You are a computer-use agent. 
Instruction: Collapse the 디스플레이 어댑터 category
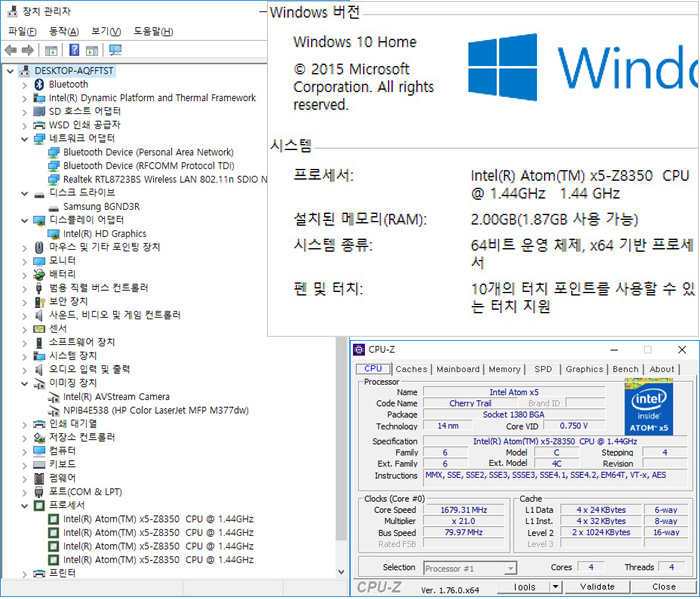(x=25, y=220)
